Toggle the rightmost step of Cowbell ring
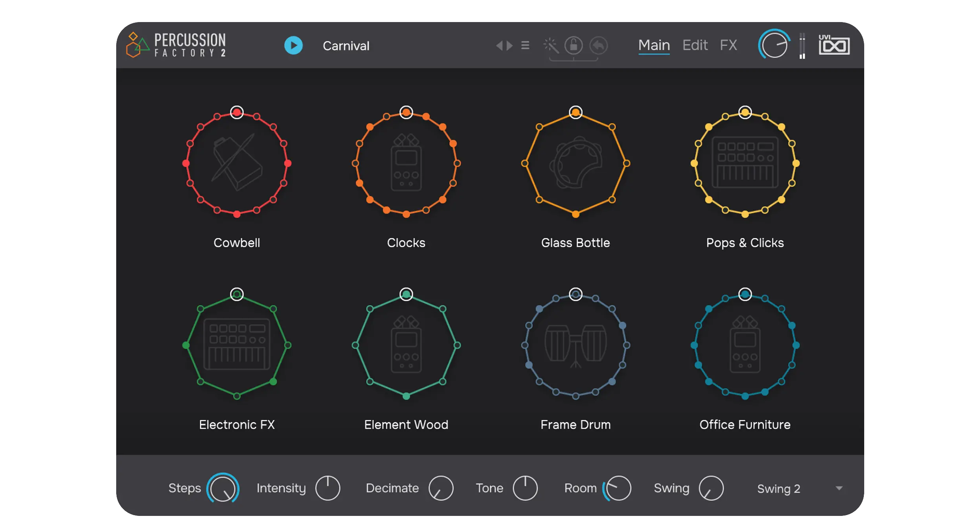The height and width of the screenshot is (523, 980). pos(288,163)
